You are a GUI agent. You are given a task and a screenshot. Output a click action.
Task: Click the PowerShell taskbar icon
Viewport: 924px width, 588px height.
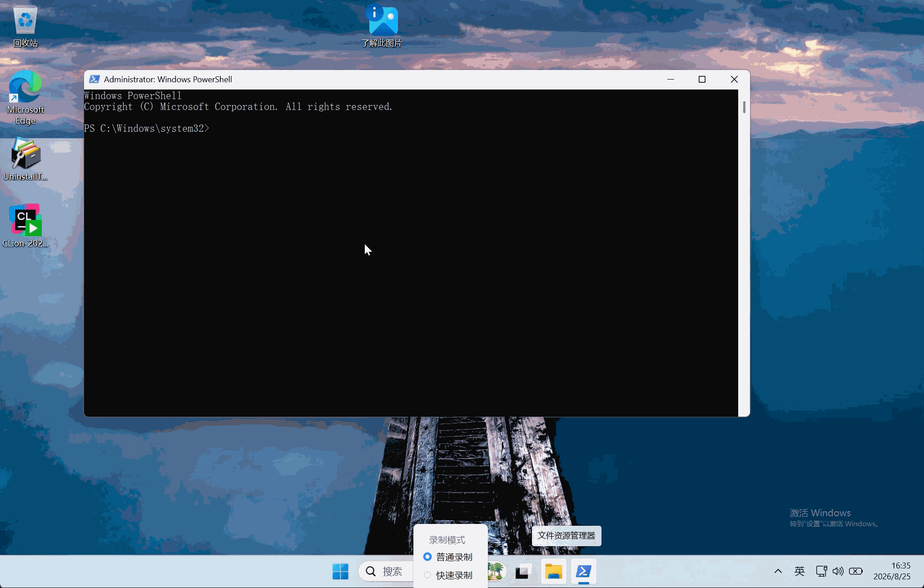(584, 571)
